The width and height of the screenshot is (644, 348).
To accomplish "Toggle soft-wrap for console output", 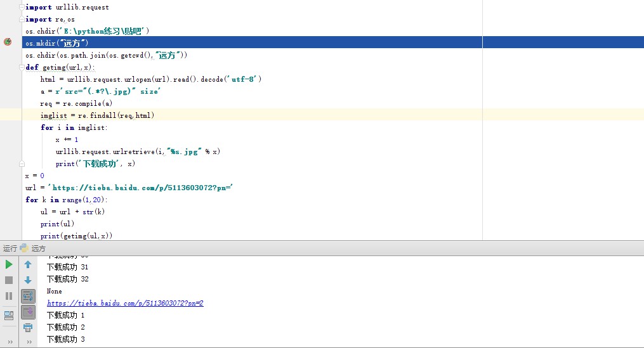I will tap(28, 296).
